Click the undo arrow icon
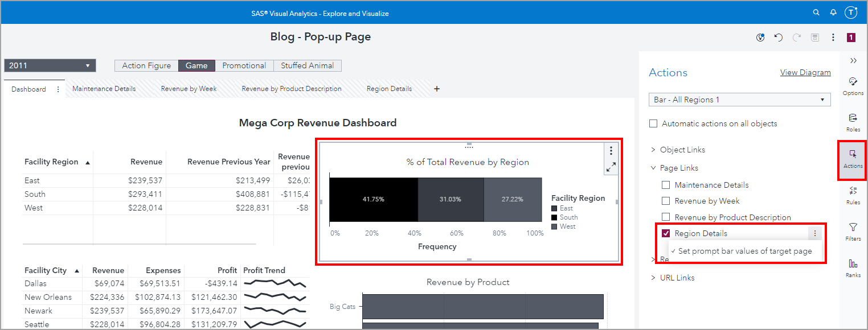Screen dimensions: 868x330 tap(779, 38)
